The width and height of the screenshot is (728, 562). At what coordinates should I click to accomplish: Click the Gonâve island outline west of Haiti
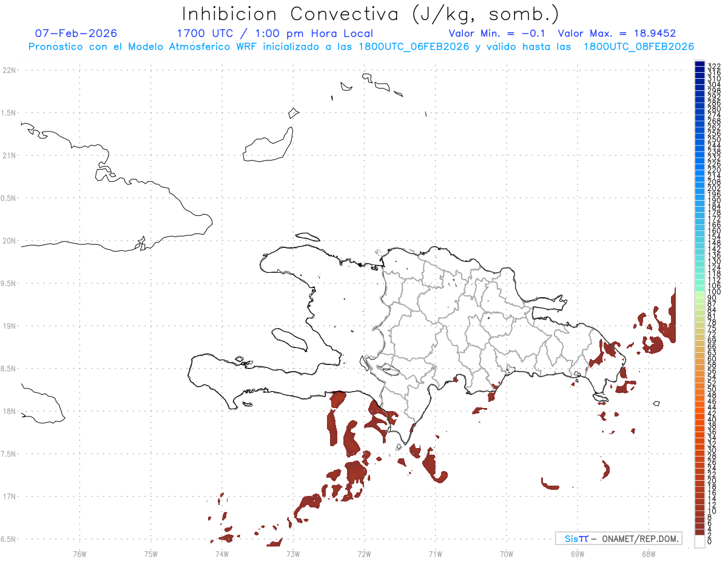click(x=289, y=340)
